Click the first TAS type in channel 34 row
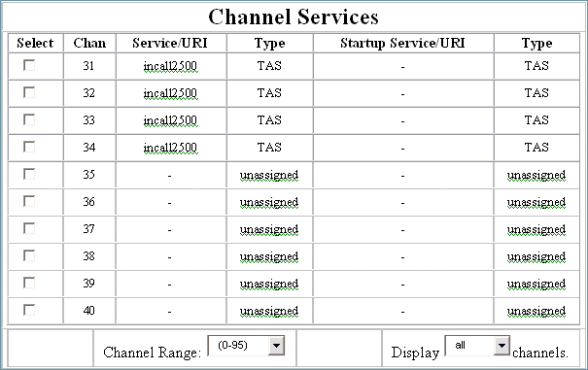588x370 pixels. pyautogui.click(x=269, y=147)
